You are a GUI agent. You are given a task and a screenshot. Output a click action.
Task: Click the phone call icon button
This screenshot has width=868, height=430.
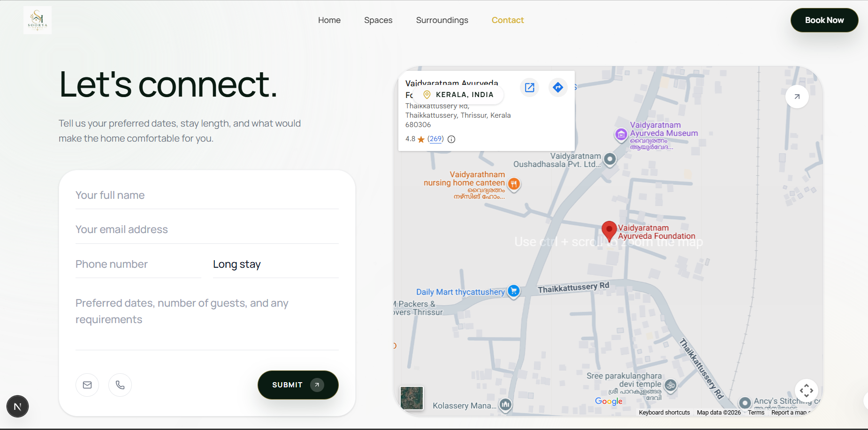[120, 385]
